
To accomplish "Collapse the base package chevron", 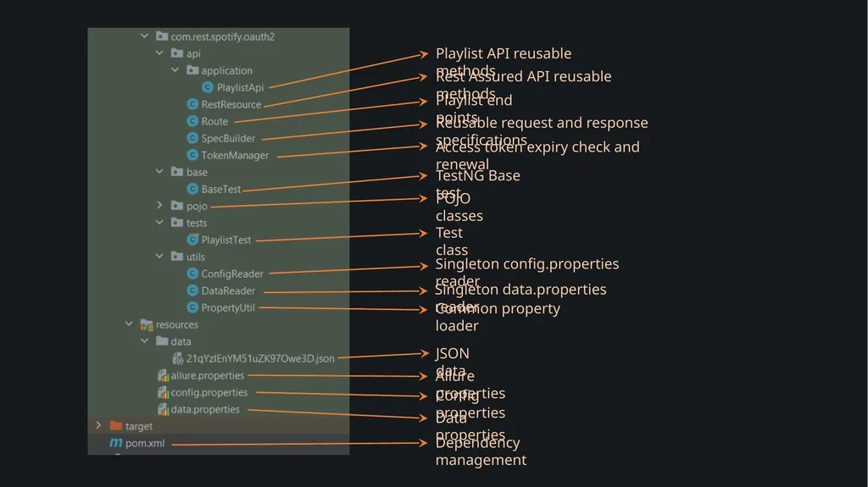I will tap(159, 172).
